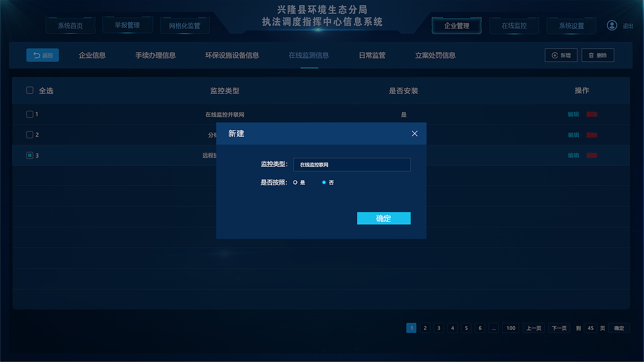Close the 新建 dialog with the X icon
644x362 pixels.
coord(415,133)
